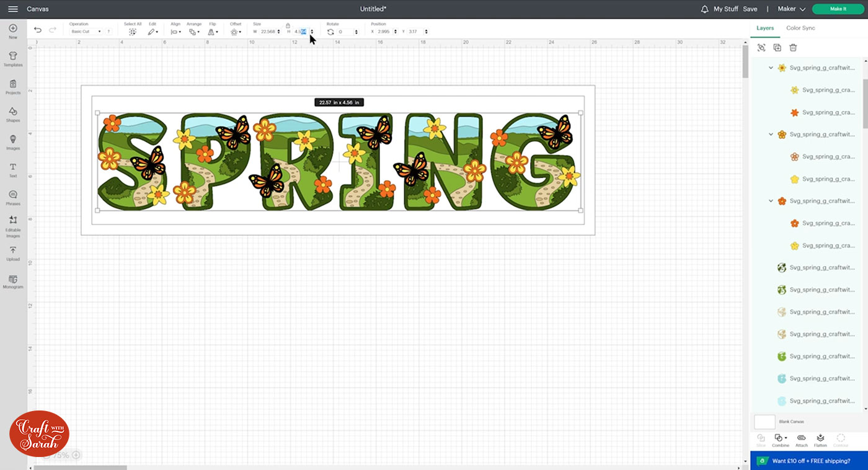Open the Phrases panel
The width and height of the screenshot is (868, 470).
tap(13, 197)
